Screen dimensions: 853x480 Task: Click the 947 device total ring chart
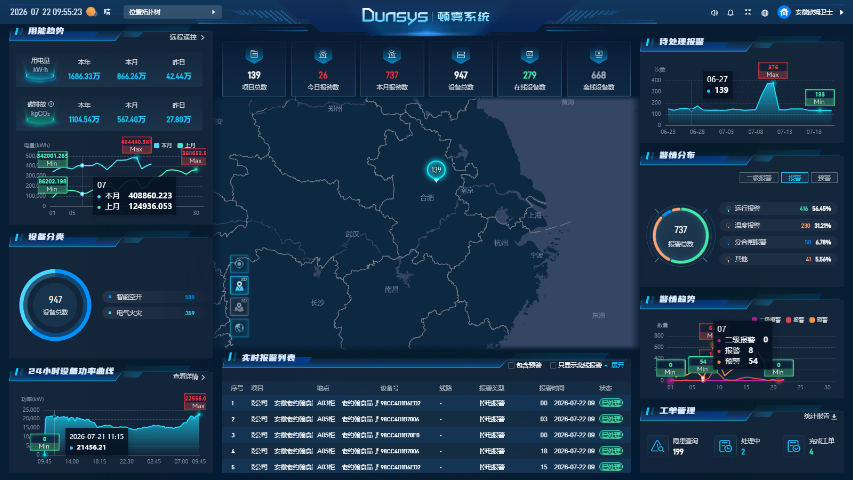coord(55,305)
